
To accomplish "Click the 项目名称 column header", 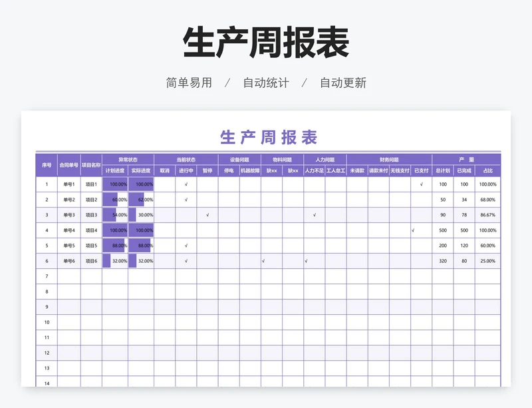I will pos(91,165).
